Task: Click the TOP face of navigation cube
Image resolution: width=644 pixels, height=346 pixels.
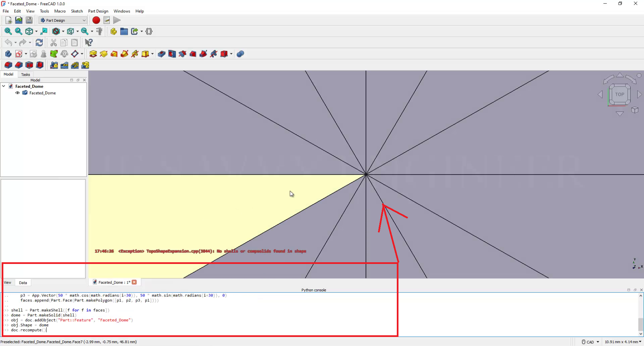Action: coord(620,94)
